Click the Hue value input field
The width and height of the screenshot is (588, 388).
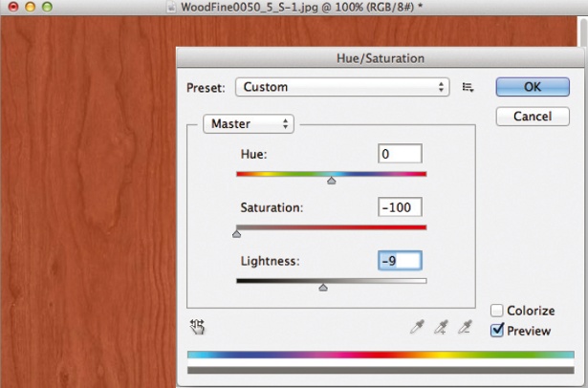[400, 154]
